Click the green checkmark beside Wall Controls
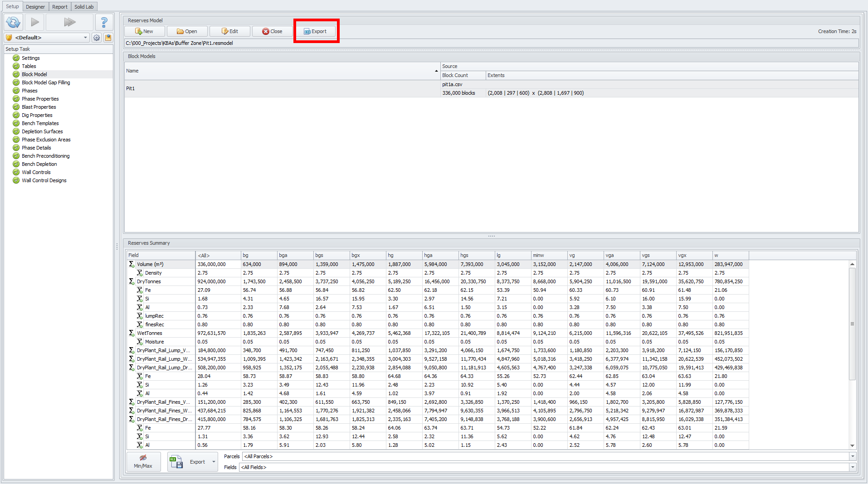 (x=16, y=172)
